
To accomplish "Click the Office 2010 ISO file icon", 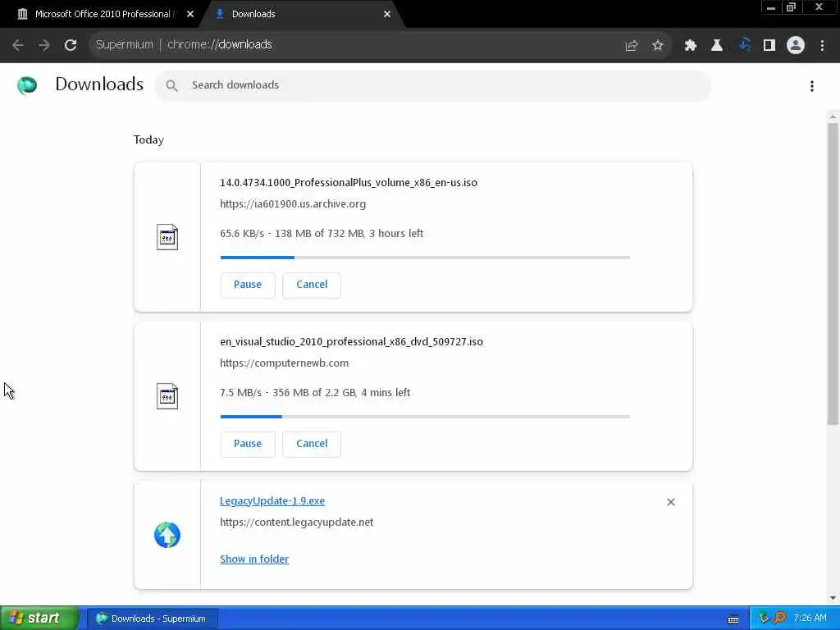I will pos(167,237).
